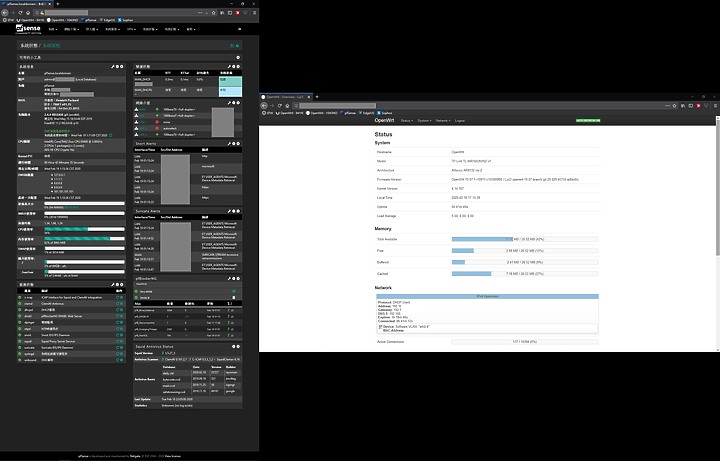Select the daily.cvd database row
Viewport: 720px width, 461px height.
(200, 373)
